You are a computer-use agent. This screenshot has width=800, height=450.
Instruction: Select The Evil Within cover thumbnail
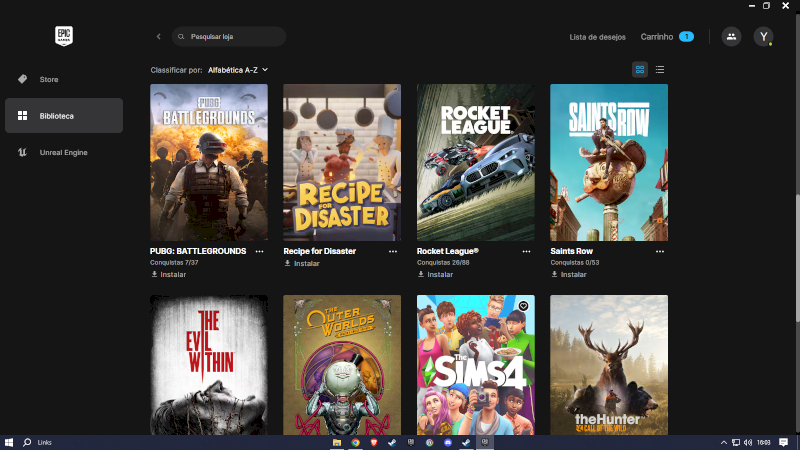[x=209, y=365]
